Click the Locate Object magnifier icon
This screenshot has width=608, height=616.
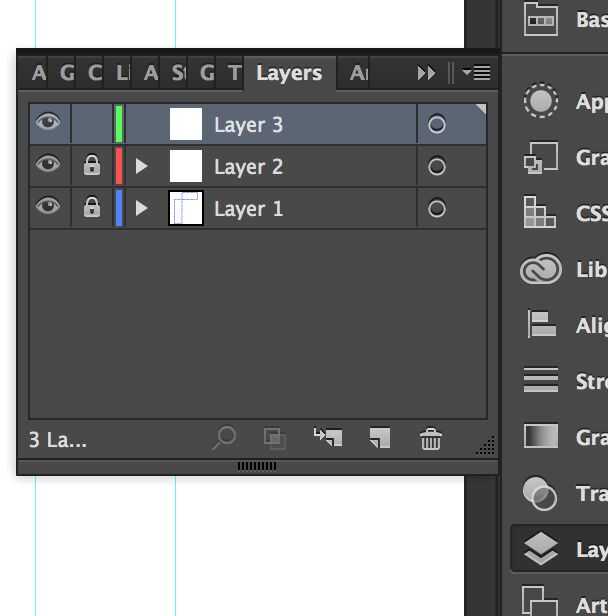(x=225, y=438)
